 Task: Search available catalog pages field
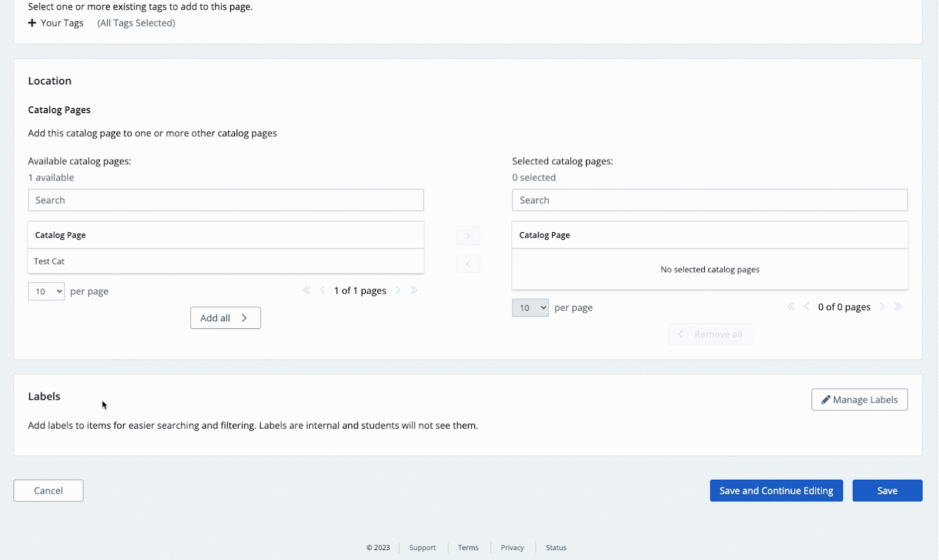pos(225,200)
